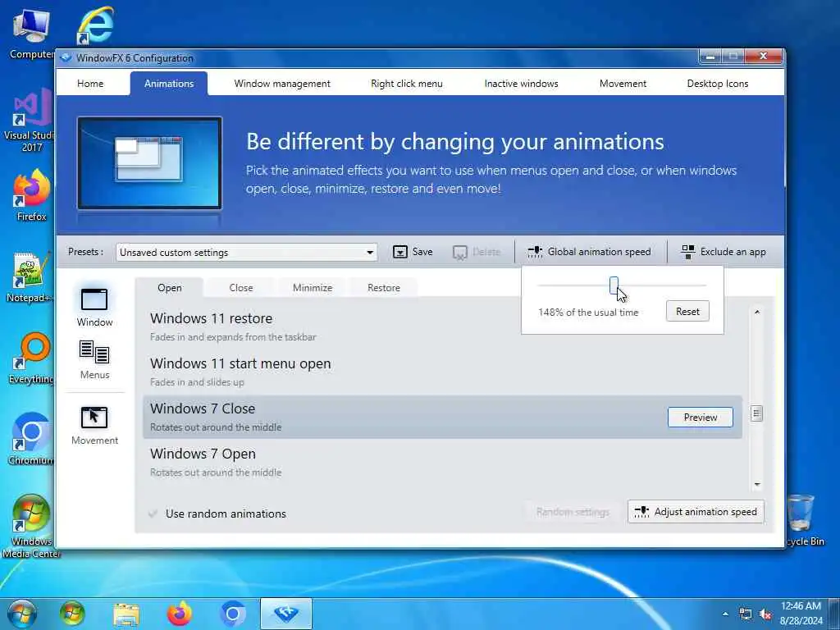The height and width of the screenshot is (630, 840).
Task: Open the Internet Explorer desktop shortcut
Action: point(95,25)
